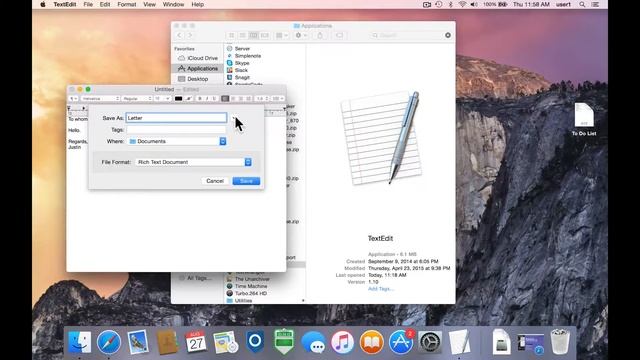
Task: Open the File Format dropdown
Action: click(x=193, y=162)
